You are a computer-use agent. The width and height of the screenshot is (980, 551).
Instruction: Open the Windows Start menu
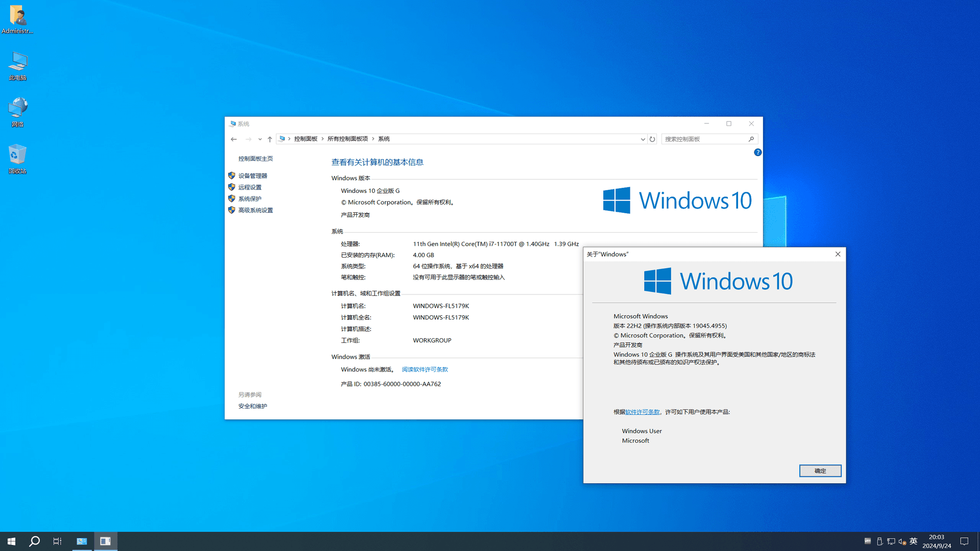(x=11, y=541)
